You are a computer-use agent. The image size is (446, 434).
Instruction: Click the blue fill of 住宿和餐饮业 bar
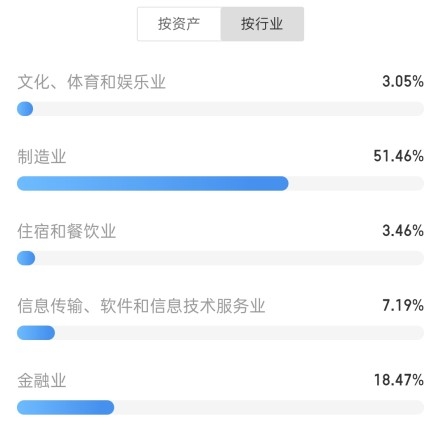(x=26, y=258)
